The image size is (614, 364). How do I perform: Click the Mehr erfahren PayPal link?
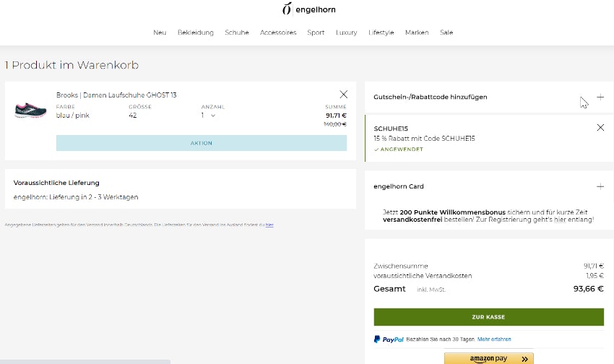pos(494,339)
